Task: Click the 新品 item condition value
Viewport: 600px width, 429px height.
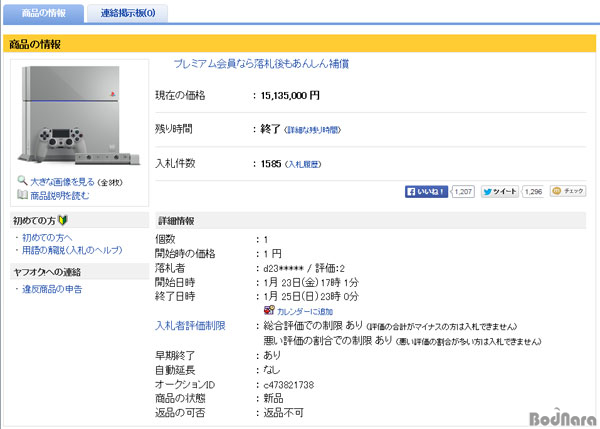Action: click(273, 399)
